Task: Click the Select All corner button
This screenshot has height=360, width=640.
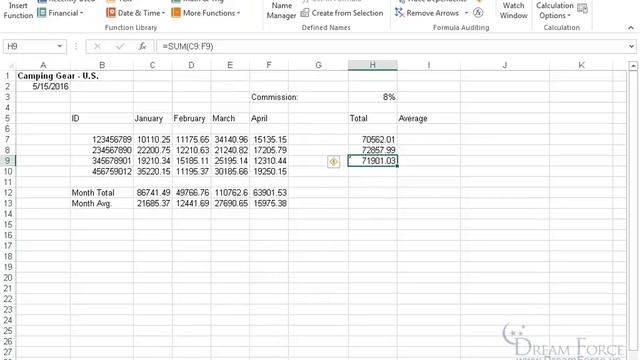Action: (x=9, y=65)
